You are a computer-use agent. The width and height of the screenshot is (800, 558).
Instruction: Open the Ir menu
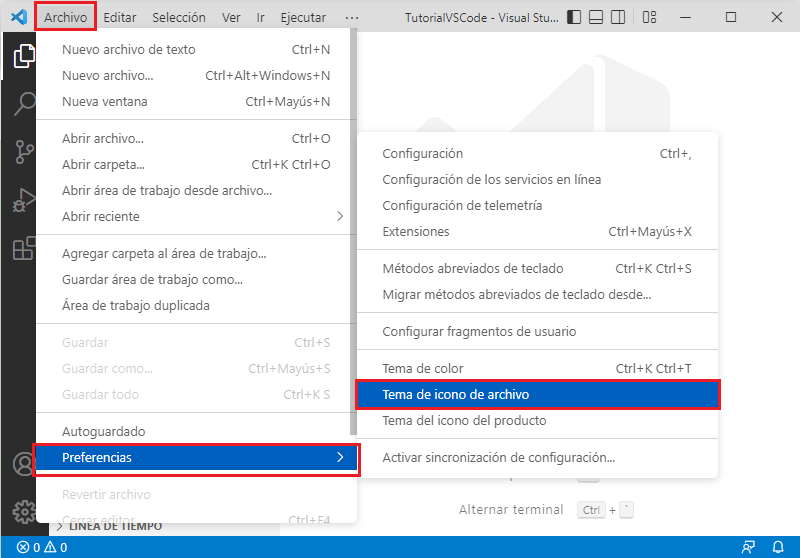[260, 17]
